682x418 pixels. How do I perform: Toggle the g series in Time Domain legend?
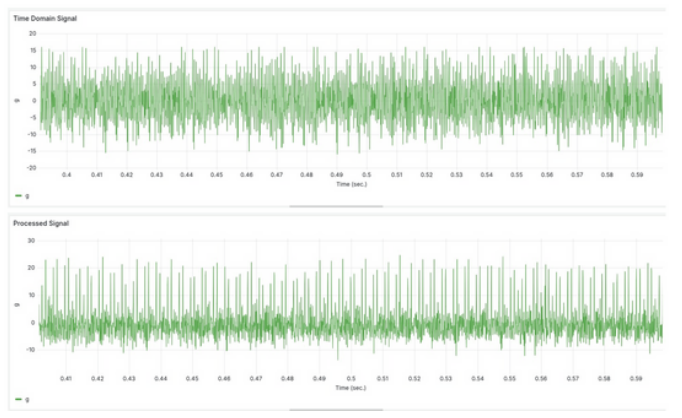[26, 195]
